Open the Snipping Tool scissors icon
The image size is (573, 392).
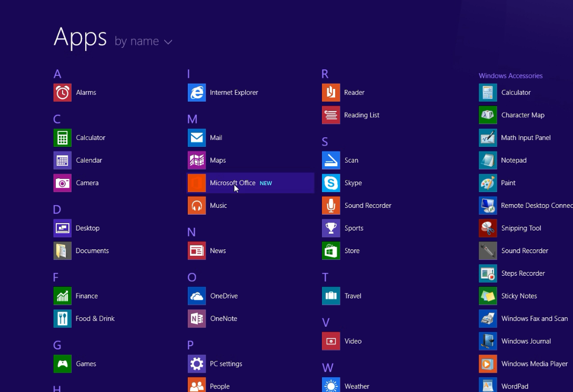488,228
